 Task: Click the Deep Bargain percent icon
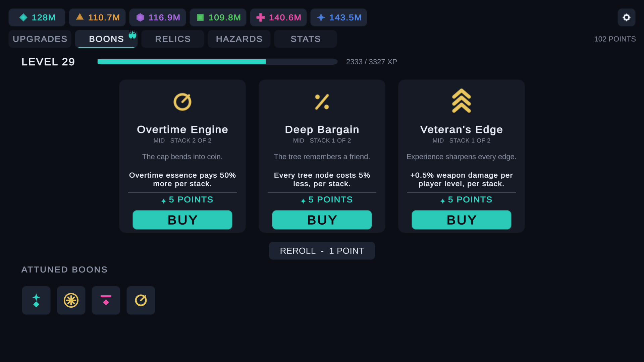pos(322,102)
